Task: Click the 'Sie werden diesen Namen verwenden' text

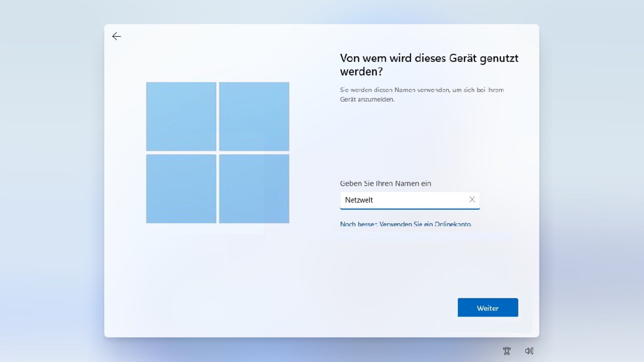Action: (x=421, y=90)
